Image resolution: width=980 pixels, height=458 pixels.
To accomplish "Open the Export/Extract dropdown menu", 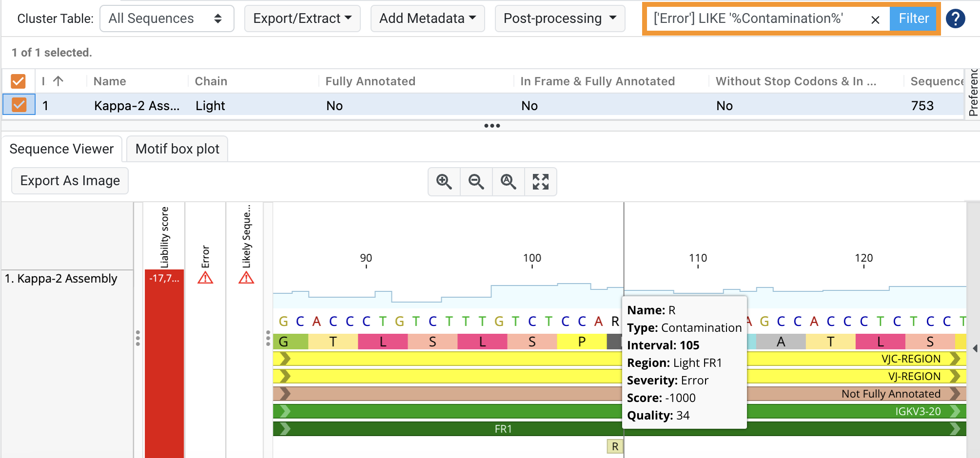I will point(302,19).
